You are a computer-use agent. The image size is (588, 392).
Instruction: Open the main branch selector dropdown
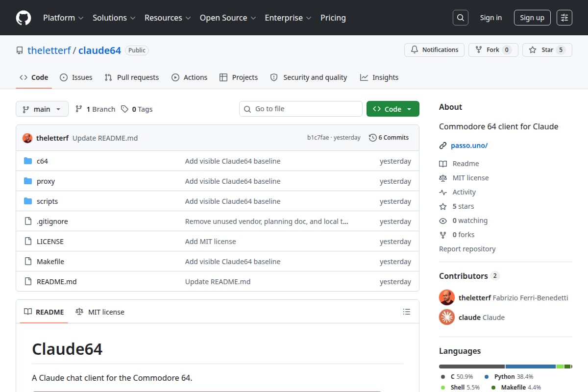[42, 109]
